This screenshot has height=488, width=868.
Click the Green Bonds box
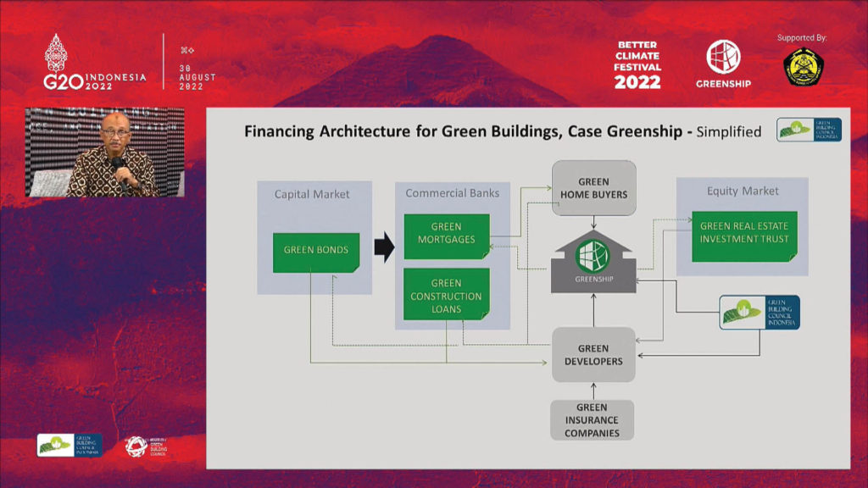click(316, 252)
